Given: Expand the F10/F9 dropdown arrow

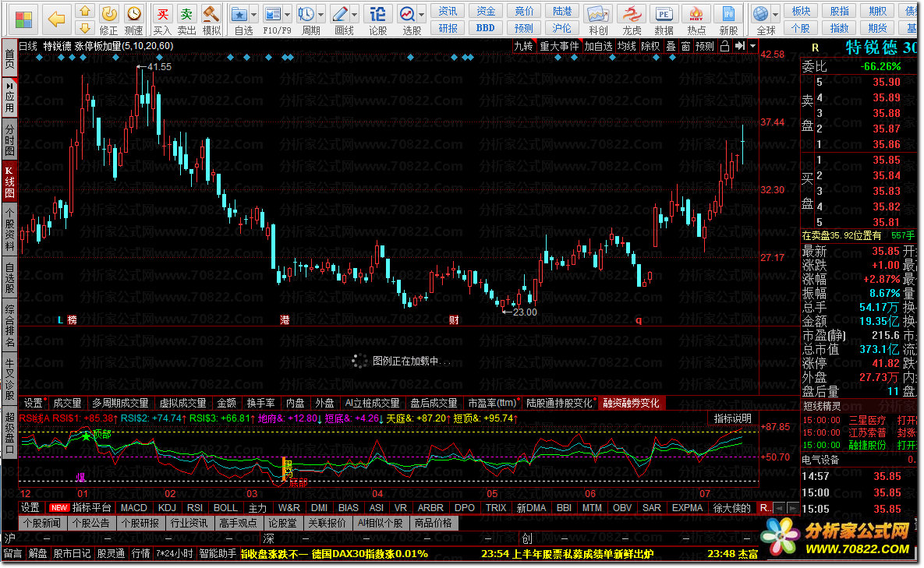Looking at the screenshot, I should click(x=288, y=14).
